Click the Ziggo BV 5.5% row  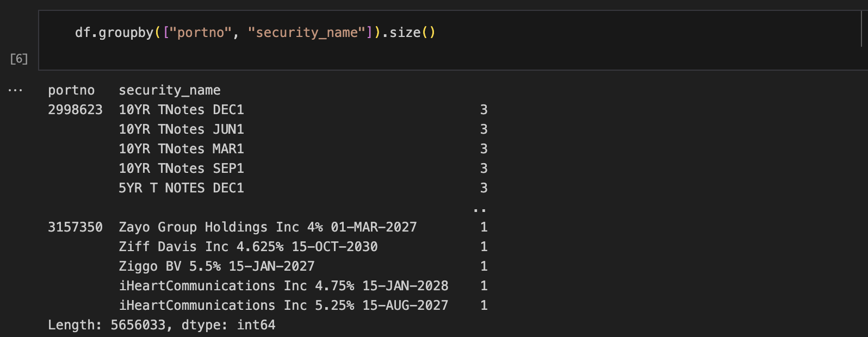point(303,266)
